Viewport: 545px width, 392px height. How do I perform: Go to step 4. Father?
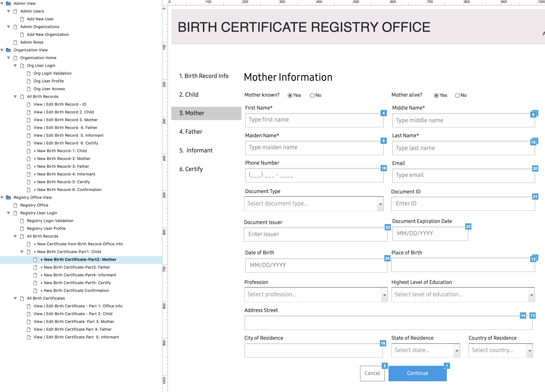coord(191,132)
